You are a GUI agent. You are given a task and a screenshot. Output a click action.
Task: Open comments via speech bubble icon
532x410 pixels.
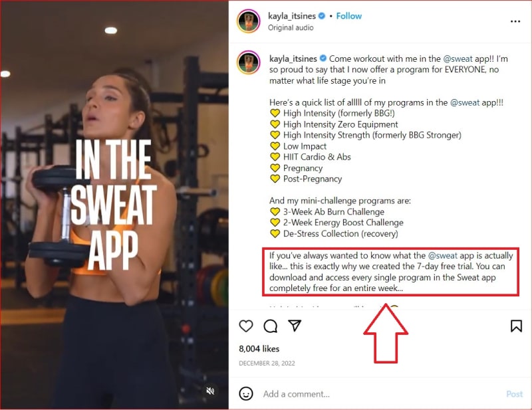[271, 326]
